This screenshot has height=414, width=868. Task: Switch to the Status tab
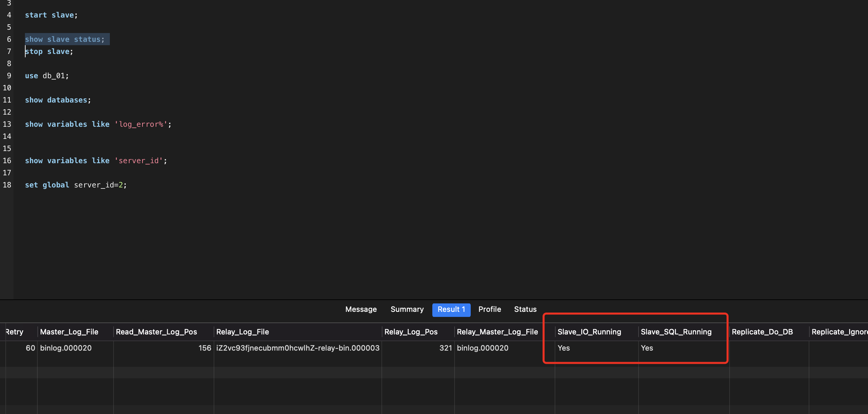(525, 309)
